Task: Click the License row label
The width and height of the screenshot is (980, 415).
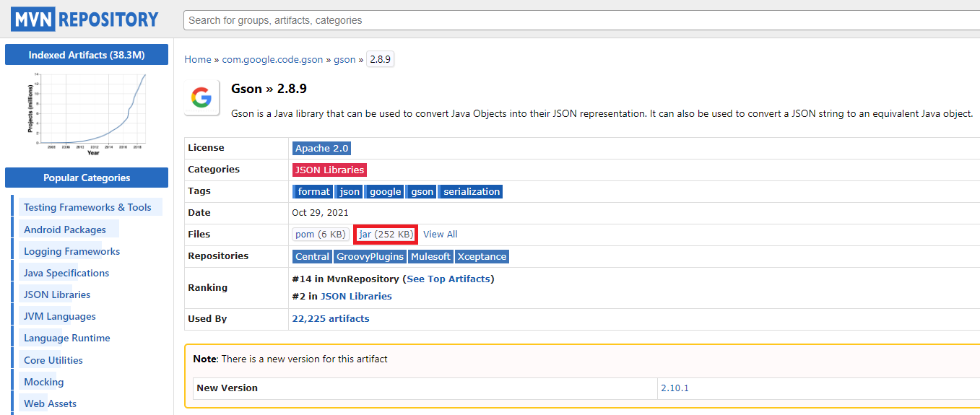Action: click(206, 147)
